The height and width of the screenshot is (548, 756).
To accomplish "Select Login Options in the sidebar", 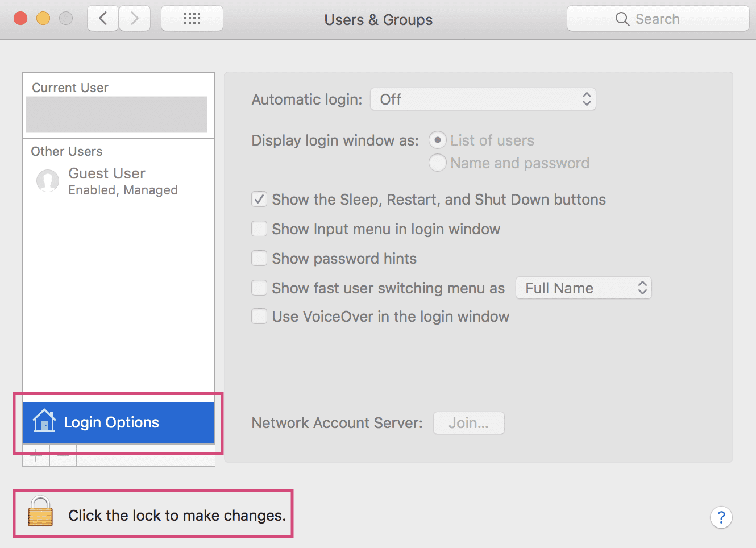I will click(118, 423).
